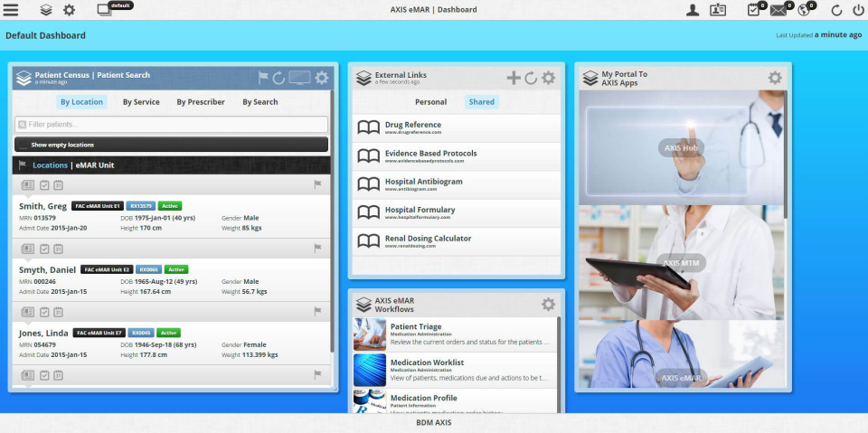This screenshot has width=868, height=433.
Task: Switch to Personal links tab
Action: coord(430,102)
